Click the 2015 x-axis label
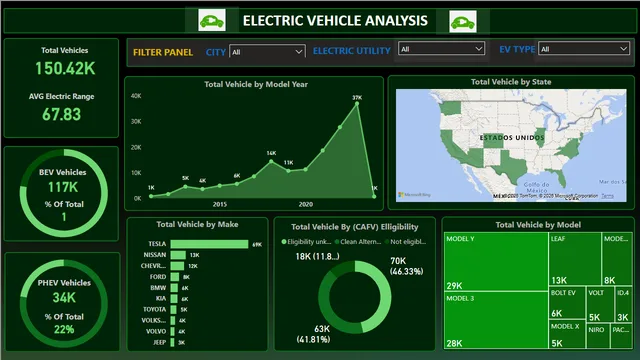This screenshot has width=640, height=360. tap(220, 204)
